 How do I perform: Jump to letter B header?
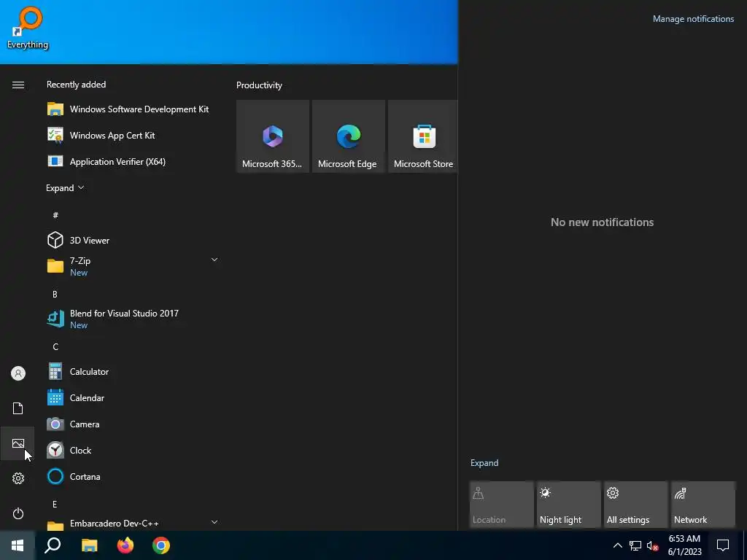[x=55, y=295]
